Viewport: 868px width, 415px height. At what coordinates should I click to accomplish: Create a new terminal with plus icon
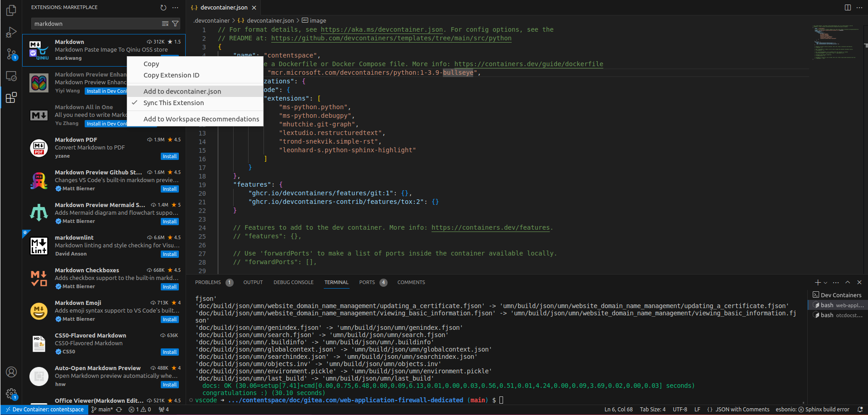point(818,282)
